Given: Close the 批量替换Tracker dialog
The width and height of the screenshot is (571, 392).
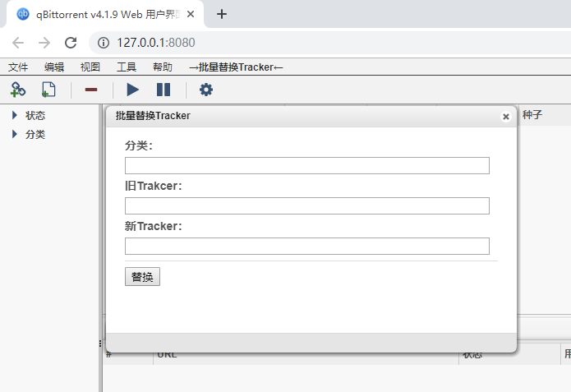Looking at the screenshot, I should point(506,117).
